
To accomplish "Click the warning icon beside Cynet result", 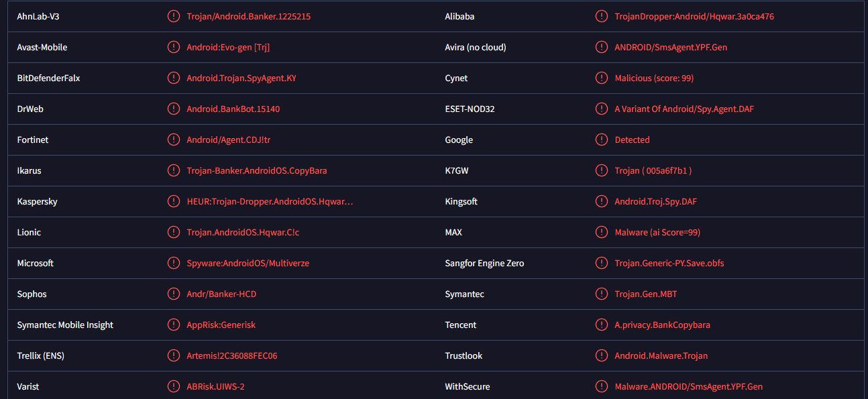I will (x=602, y=78).
